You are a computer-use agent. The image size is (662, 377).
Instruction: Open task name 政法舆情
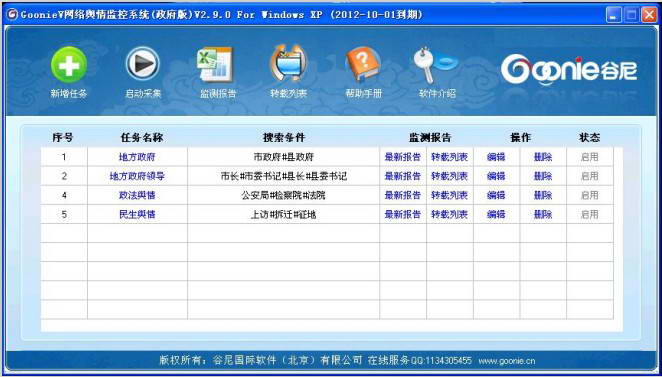pyautogui.click(x=137, y=195)
